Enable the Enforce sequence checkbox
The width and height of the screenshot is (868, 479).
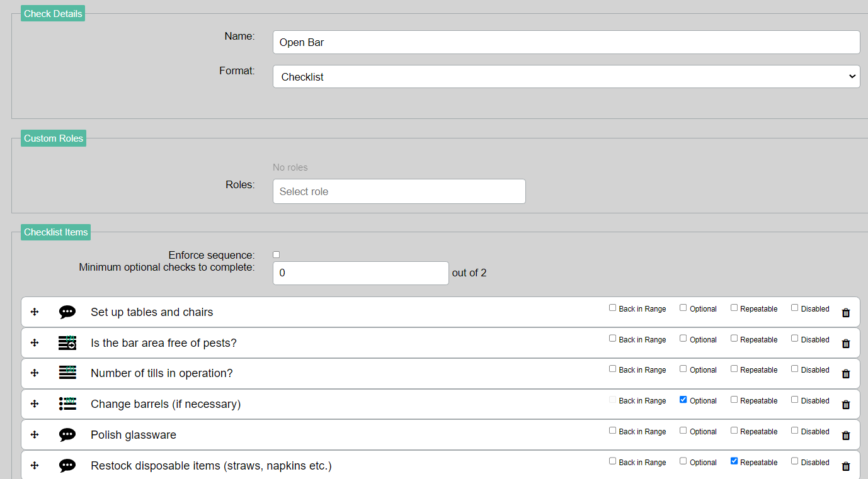(x=276, y=255)
